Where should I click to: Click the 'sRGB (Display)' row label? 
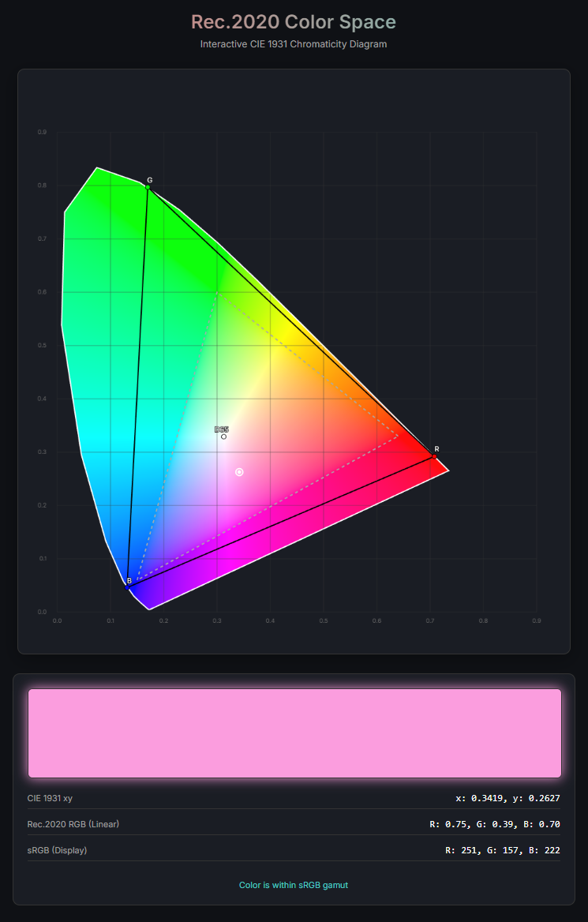tap(57, 850)
